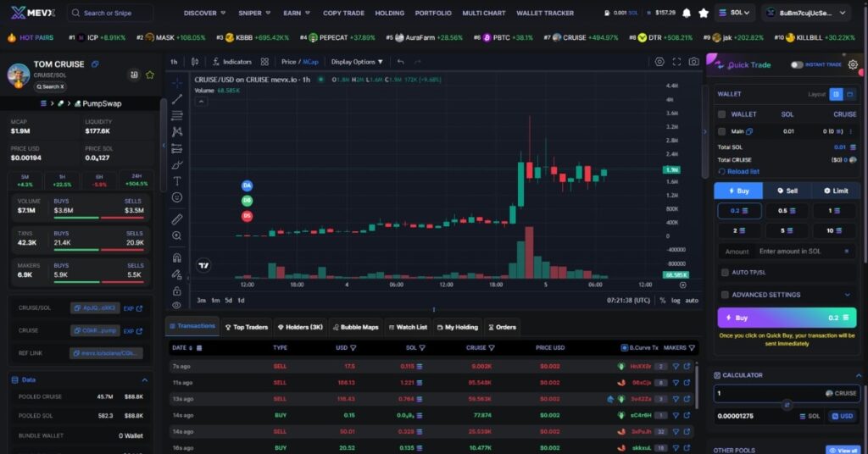Select the chart zoom-in tool

click(176, 235)
